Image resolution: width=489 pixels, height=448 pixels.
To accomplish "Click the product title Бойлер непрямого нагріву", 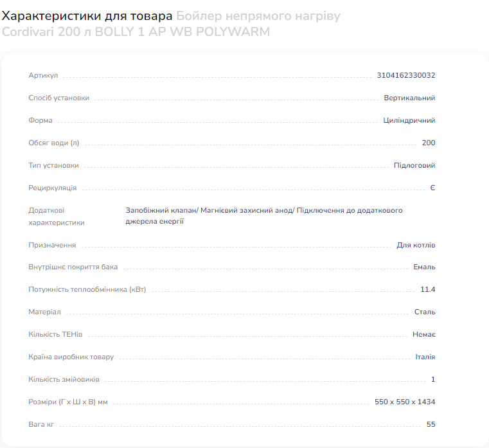I will pos(258,16).
